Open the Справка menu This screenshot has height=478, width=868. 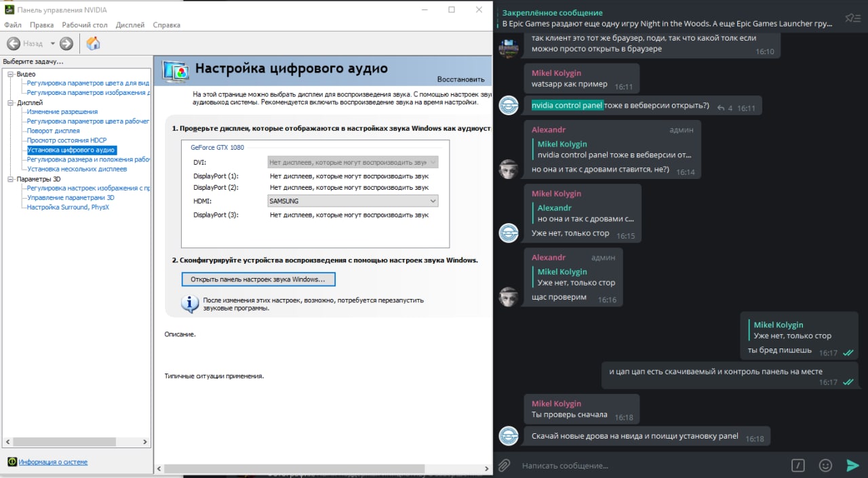[167, 25]
